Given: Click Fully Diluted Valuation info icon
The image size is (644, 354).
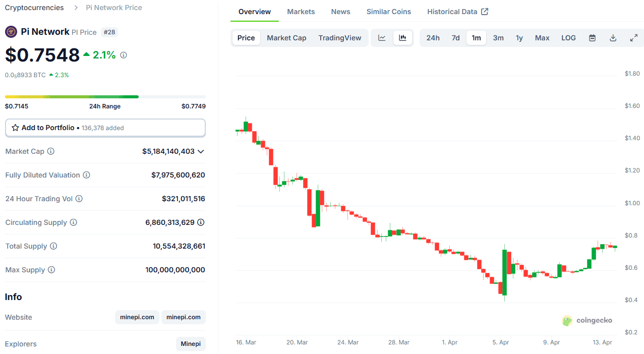Looking at the screenshot, I should (87, 175).
